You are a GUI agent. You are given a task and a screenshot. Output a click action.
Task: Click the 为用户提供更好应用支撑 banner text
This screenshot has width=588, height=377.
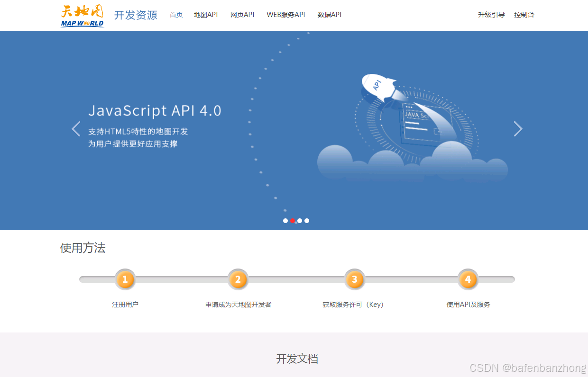pyautogui.click(x=133, y=144)
